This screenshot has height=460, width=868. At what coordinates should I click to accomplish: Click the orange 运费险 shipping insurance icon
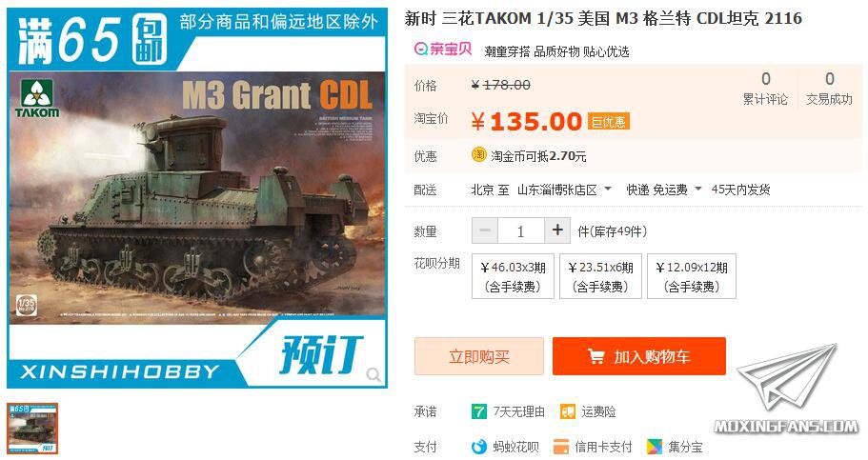(568, 411)
